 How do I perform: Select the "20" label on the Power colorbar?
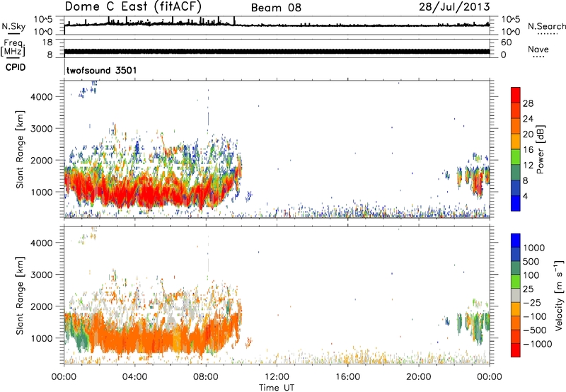tap(528, 134)
